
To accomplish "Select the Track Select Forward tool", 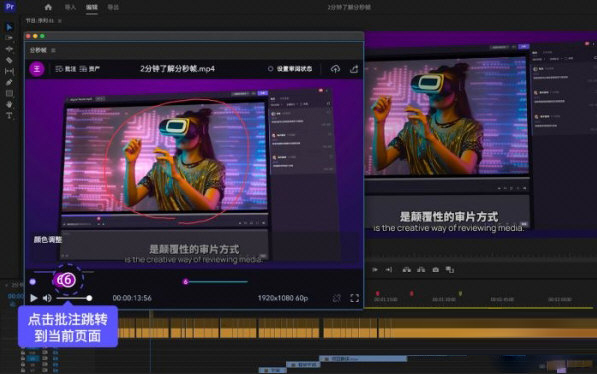I will 9,38.
